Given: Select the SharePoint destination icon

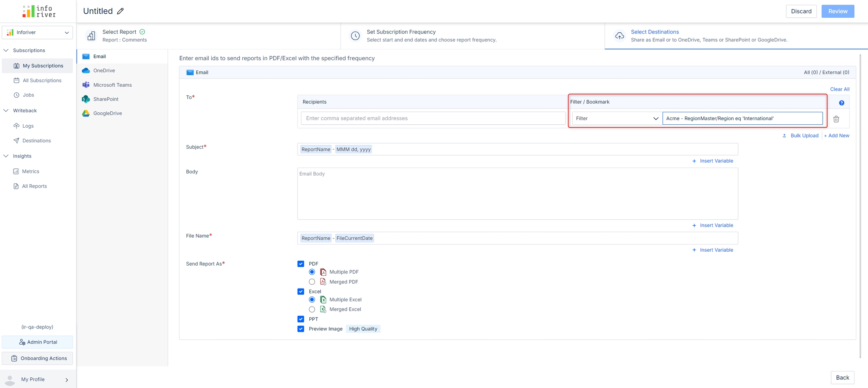Looking at the screenshot, I should tap(86, 99).
